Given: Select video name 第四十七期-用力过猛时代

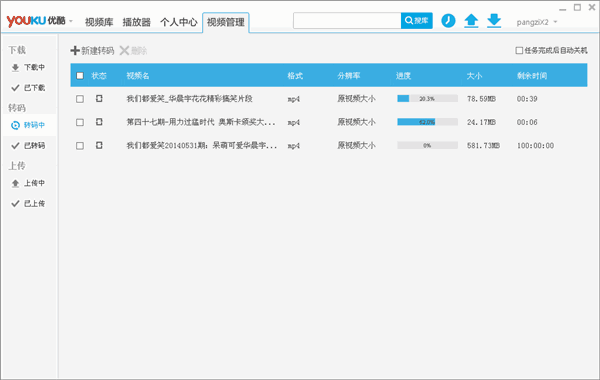Looking at the screenshot, I should pyautogui.click(x=201, y=122).
